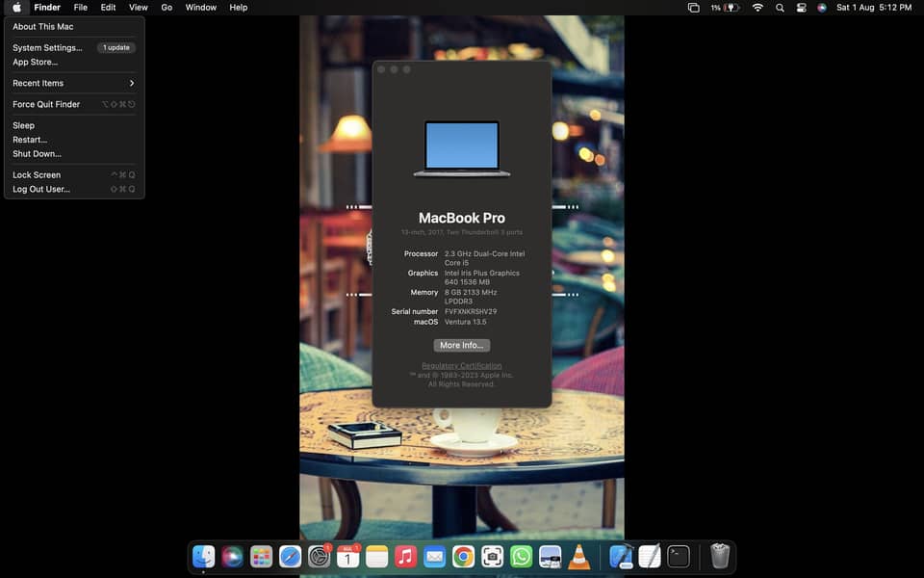Image resolution: width=924 pixels, height=578 pixels.
Task: Open Launchpad in the dock
Action: coord(261,556)
